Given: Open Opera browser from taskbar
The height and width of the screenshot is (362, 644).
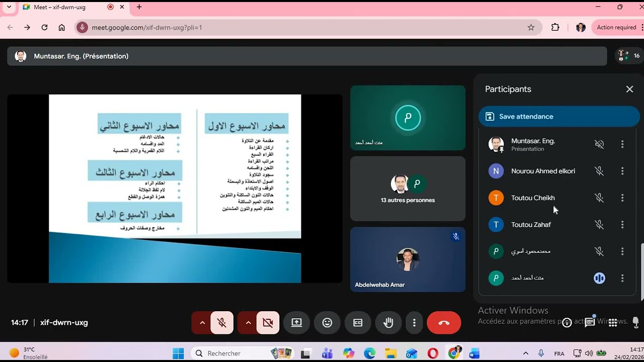Looking at the screenshot, I should coord(433,353).
